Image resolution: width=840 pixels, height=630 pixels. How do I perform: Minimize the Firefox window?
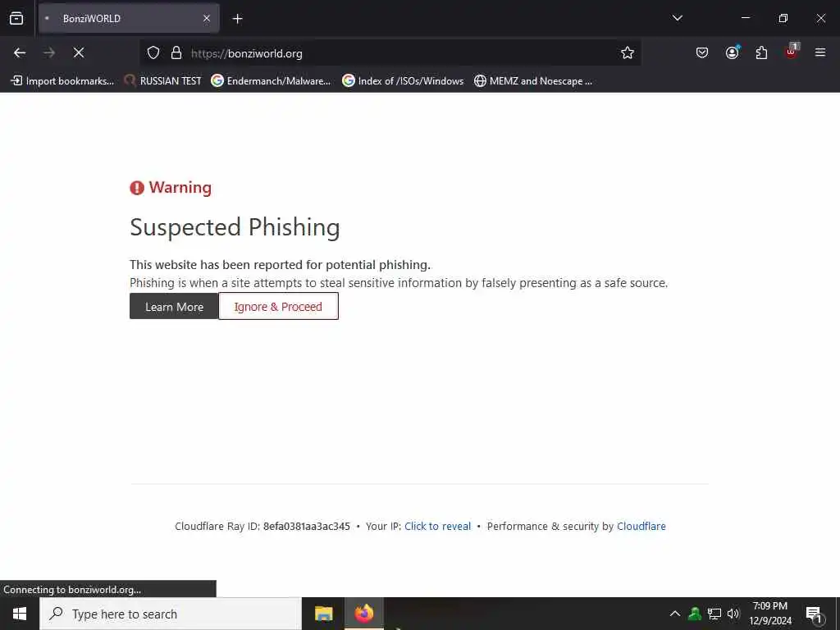pyautogui.click(x=745, y=18)
